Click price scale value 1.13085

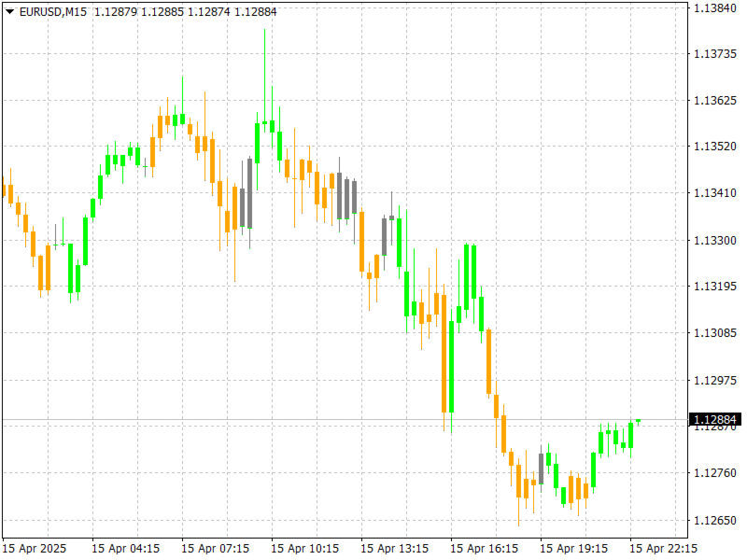click(715, 333)
